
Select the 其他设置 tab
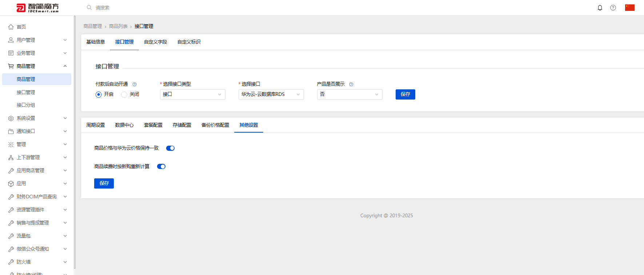[249, 125]
